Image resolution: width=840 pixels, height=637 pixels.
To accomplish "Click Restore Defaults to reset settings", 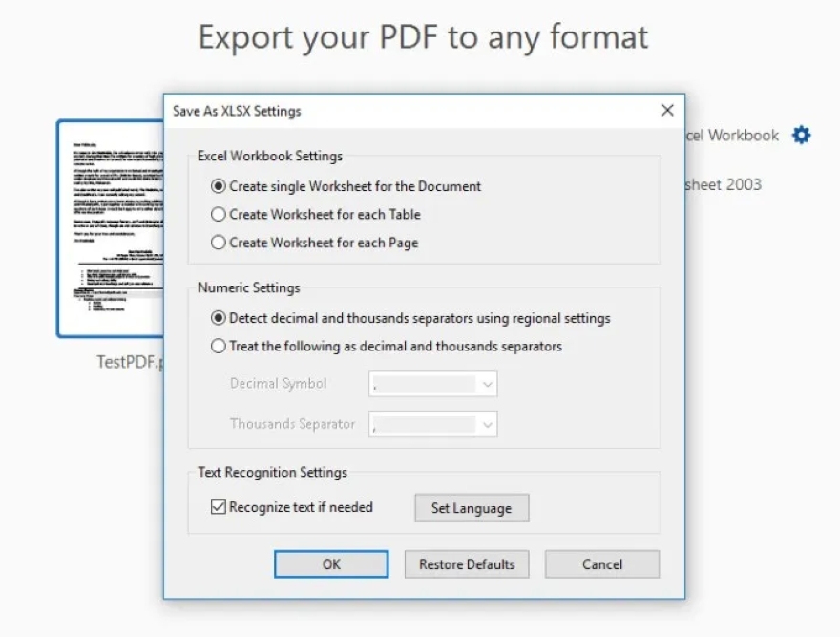I will [x=466, y=563].
